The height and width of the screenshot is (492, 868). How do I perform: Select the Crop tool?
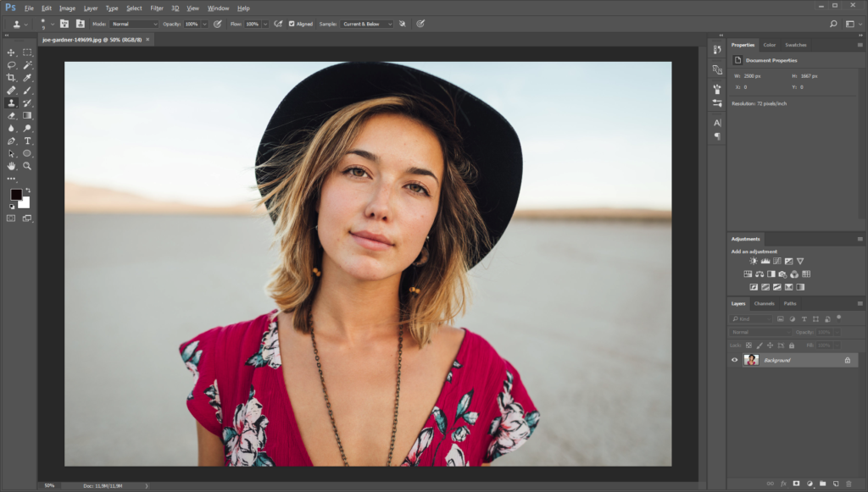(11, 77)
